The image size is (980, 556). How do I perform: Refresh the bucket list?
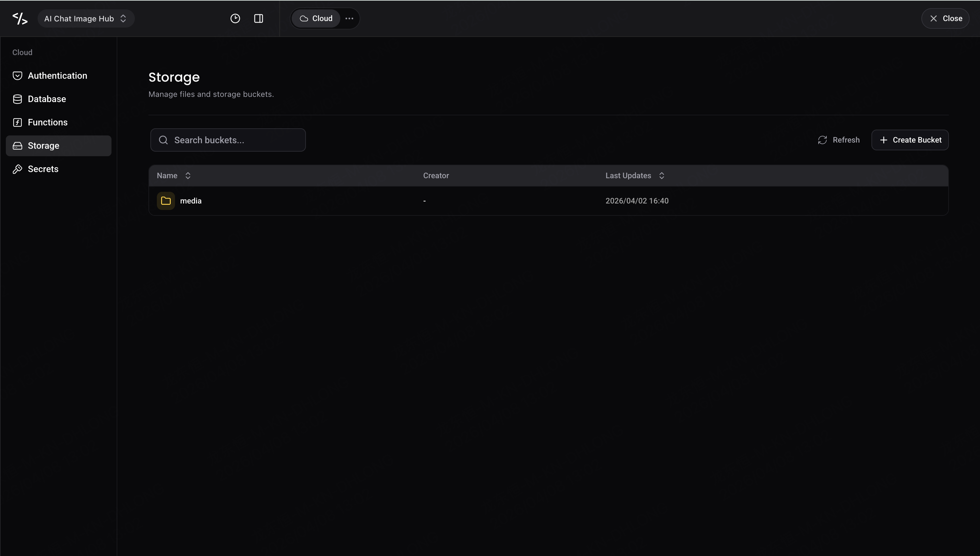click(839, 140)
